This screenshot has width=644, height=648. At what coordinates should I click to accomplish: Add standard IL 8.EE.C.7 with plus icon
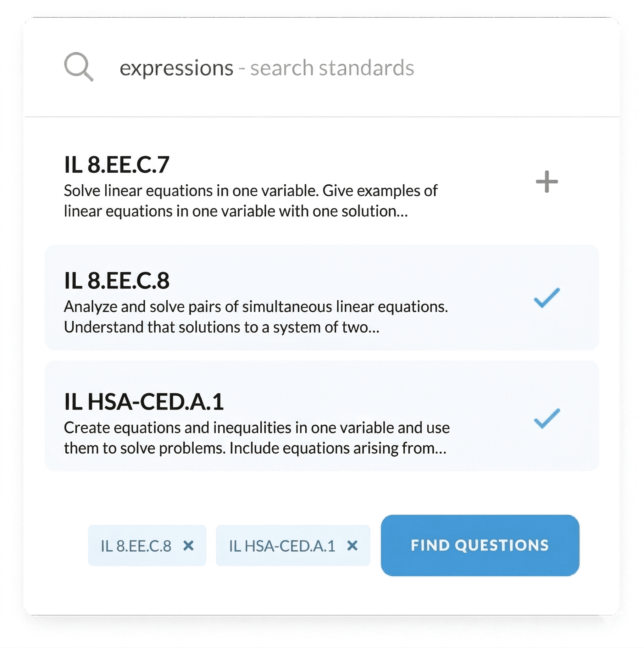click(x=547, y=182)
